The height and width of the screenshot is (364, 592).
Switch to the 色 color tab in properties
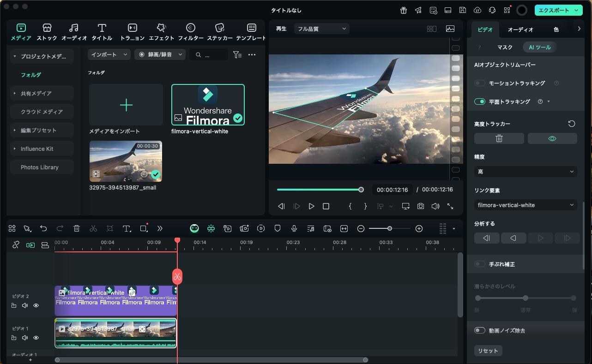556,30
